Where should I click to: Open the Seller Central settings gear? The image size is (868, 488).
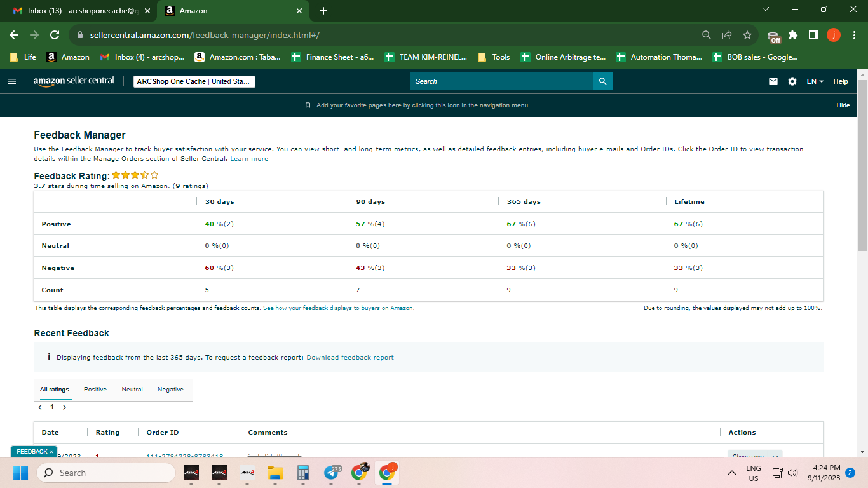coord(792,81)
